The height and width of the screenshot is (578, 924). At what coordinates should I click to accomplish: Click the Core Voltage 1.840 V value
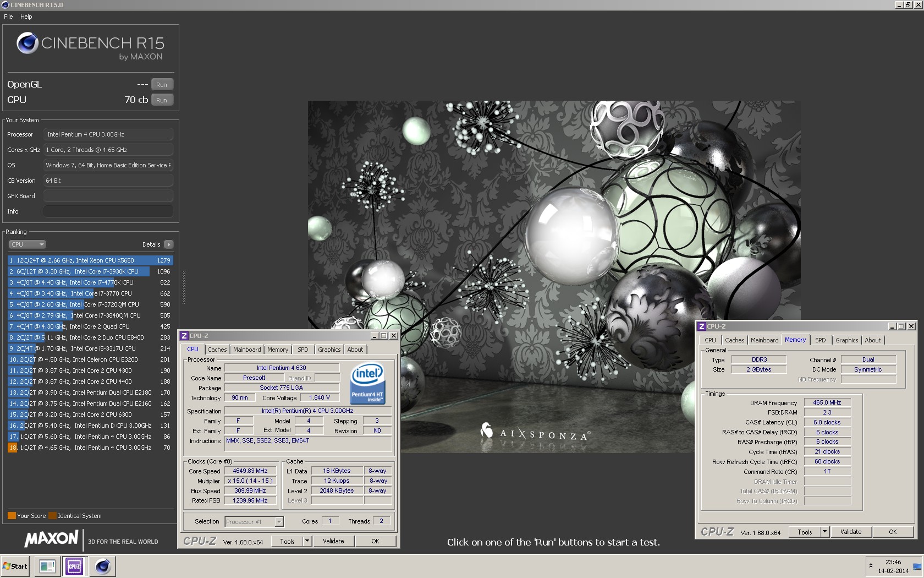(320, 398)
